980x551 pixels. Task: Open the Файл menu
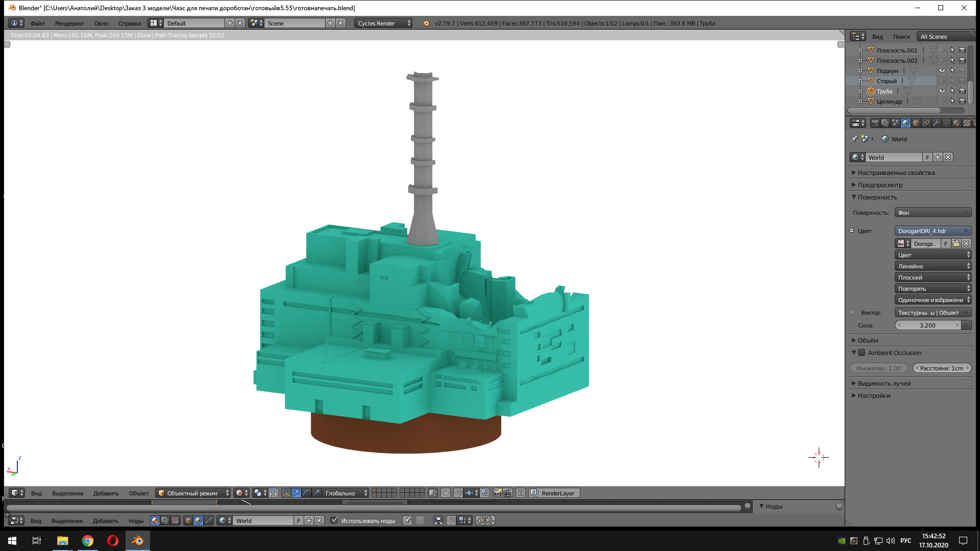pyautogui.click(x=37, y=23)
